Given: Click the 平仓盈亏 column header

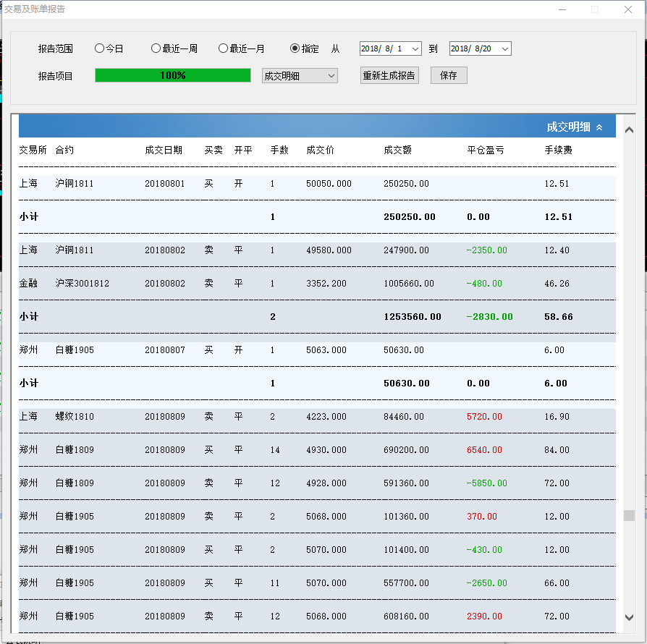Looking at the screenshot, I should click(486, 151).
